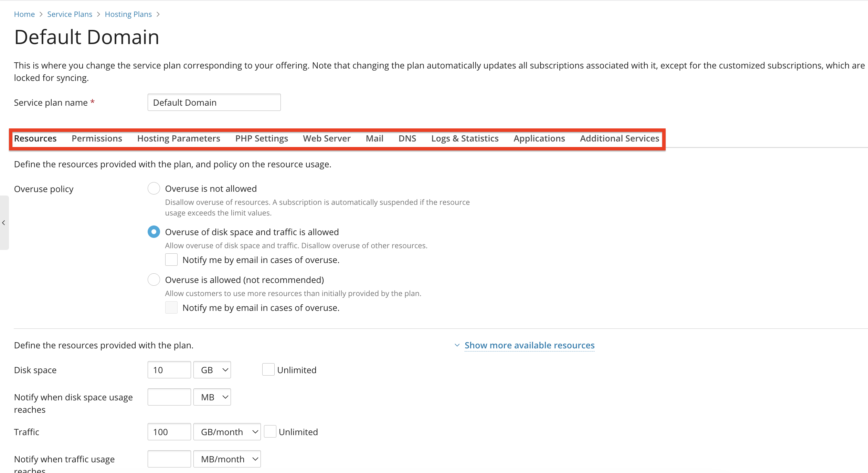The image size is (868, 473).
Task: Focus the Service plan name field
Action: [214, 103]
